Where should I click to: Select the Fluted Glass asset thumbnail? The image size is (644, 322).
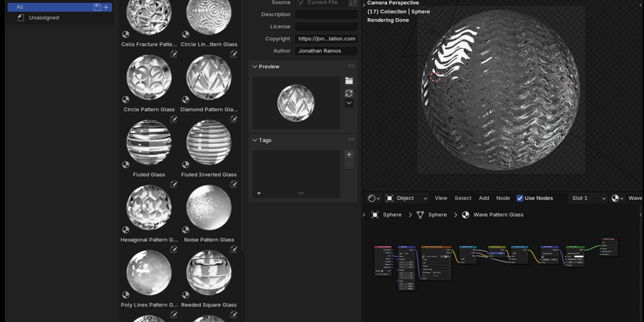(149, 143)
